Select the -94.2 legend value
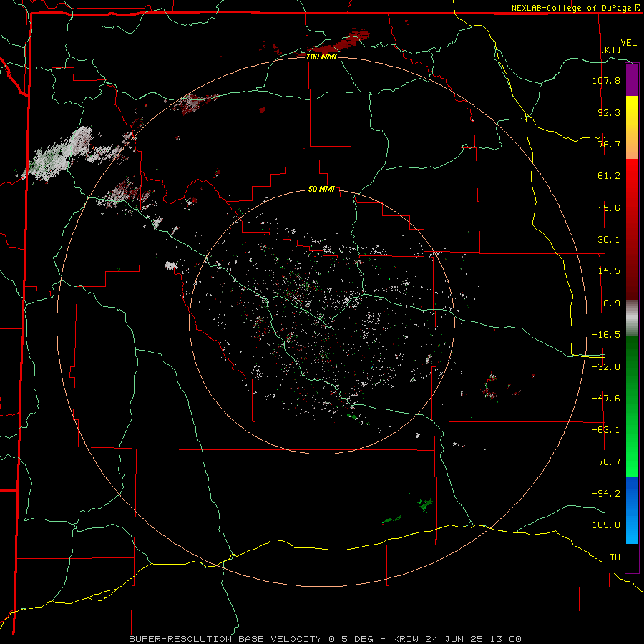This screenshot has height=644, width=644. pyautogui.click(x=607, y=493)
